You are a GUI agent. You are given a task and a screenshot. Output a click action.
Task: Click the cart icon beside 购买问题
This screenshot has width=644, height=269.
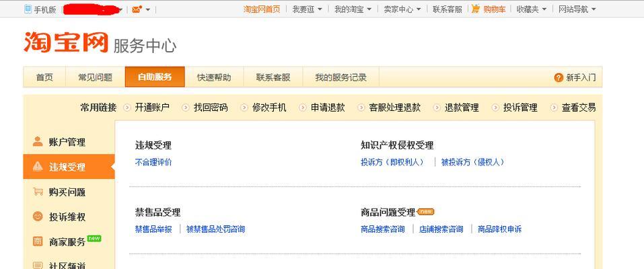click(38, 192)
